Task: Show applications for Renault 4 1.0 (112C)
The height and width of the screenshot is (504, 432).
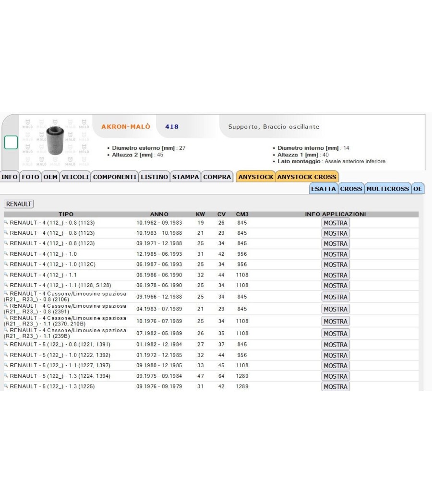Action: click(336, 264)
